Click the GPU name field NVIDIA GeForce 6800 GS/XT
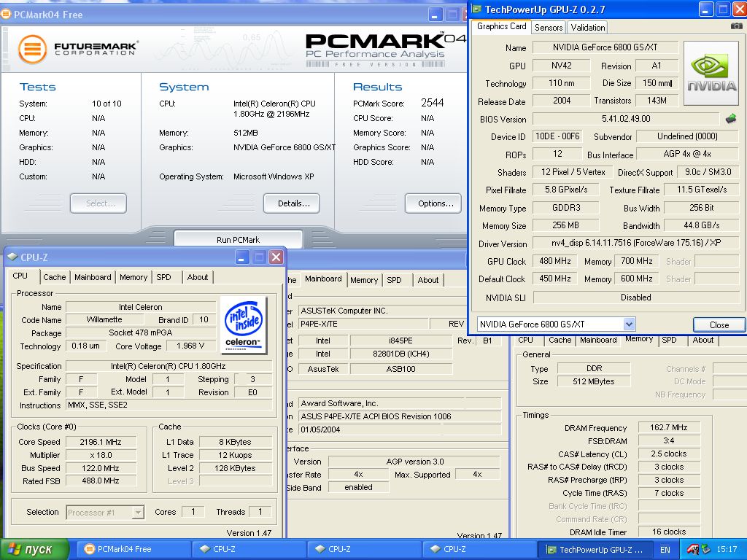The image size is (747, 560). coord(605,47)
